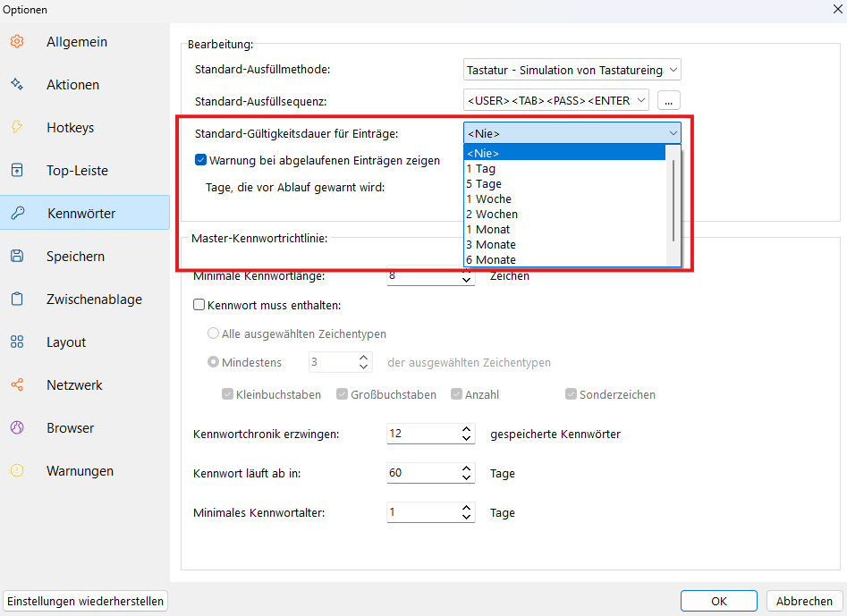Close the Optionen dialog window
Image resolution: width=847 pixels, height=616 pixels.
point(837,9)
